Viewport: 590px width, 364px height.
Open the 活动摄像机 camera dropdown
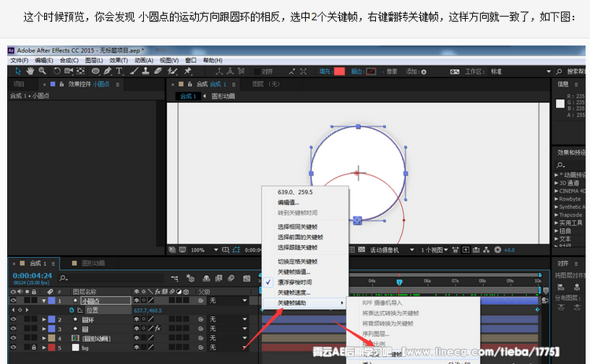[392, 250]
